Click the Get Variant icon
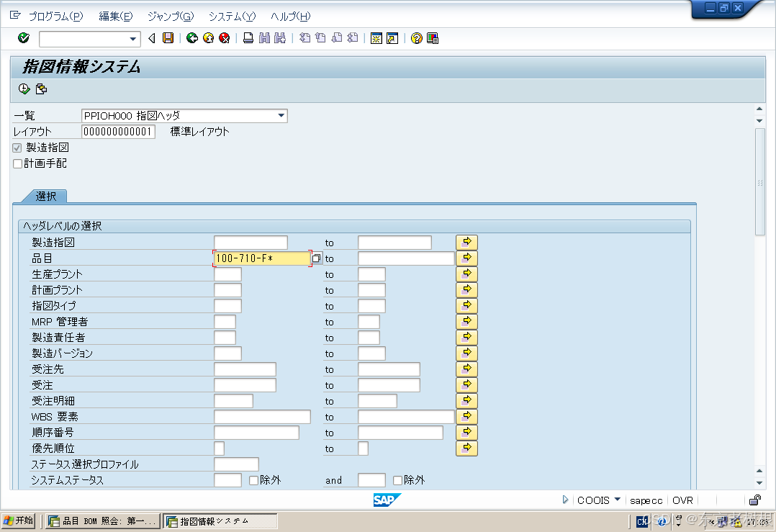 [41, 89]
